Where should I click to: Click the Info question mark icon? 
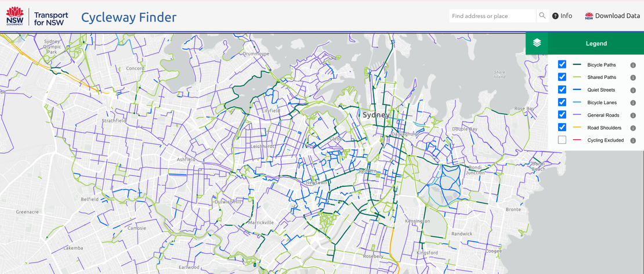click(555, 16)
